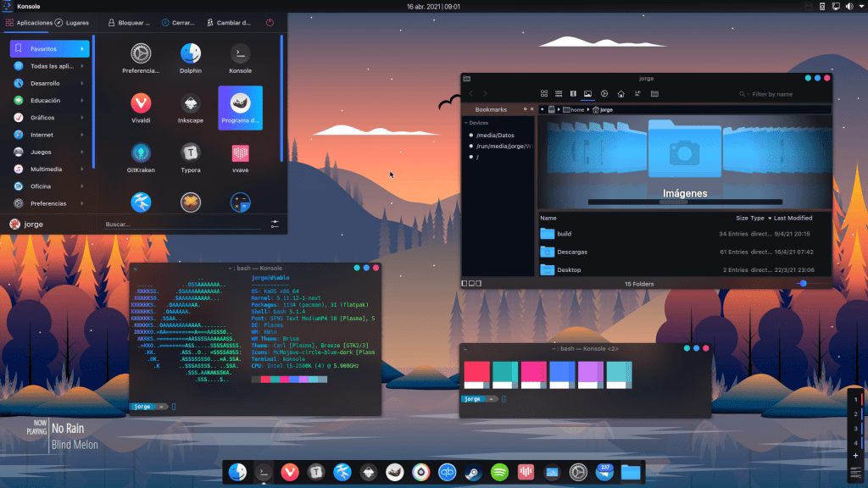Switch to the Lugares tab
The width and height of the screenshot is (868, 488).
pyautogui.click(x=72, y=23)
